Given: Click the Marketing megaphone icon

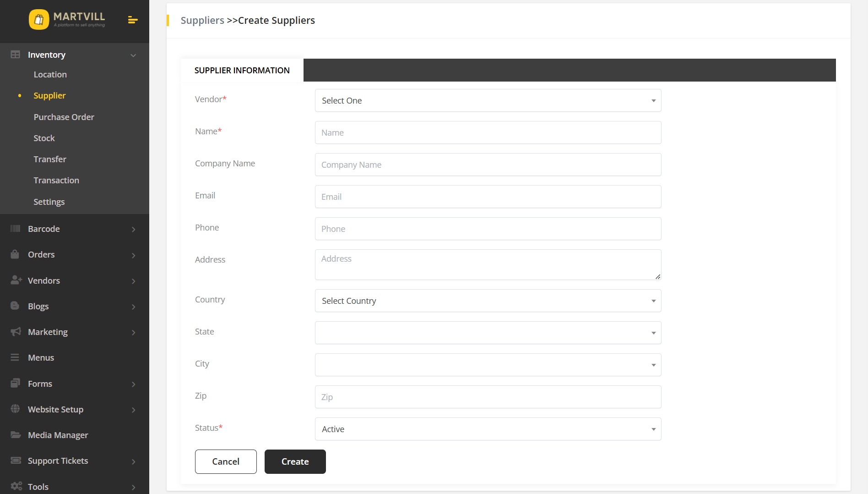Looking at the screenshot, I should [x=15, y=332].
